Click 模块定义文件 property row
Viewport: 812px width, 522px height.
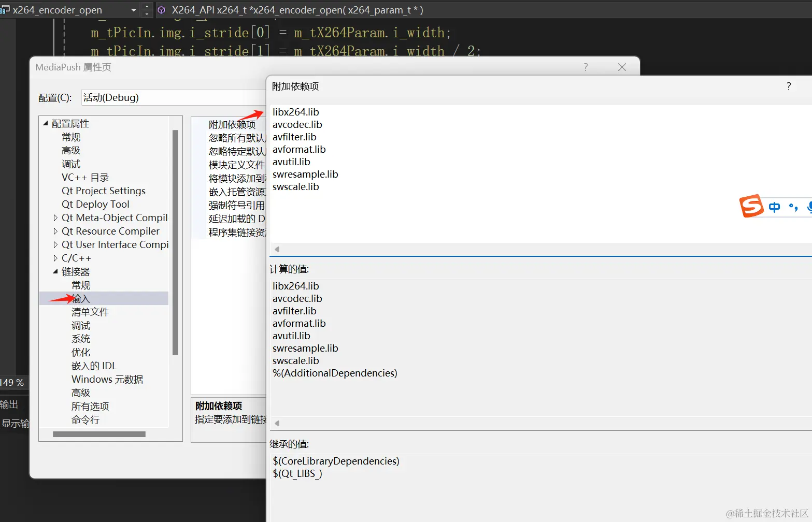pyautogui.click(x=237, y=165)
